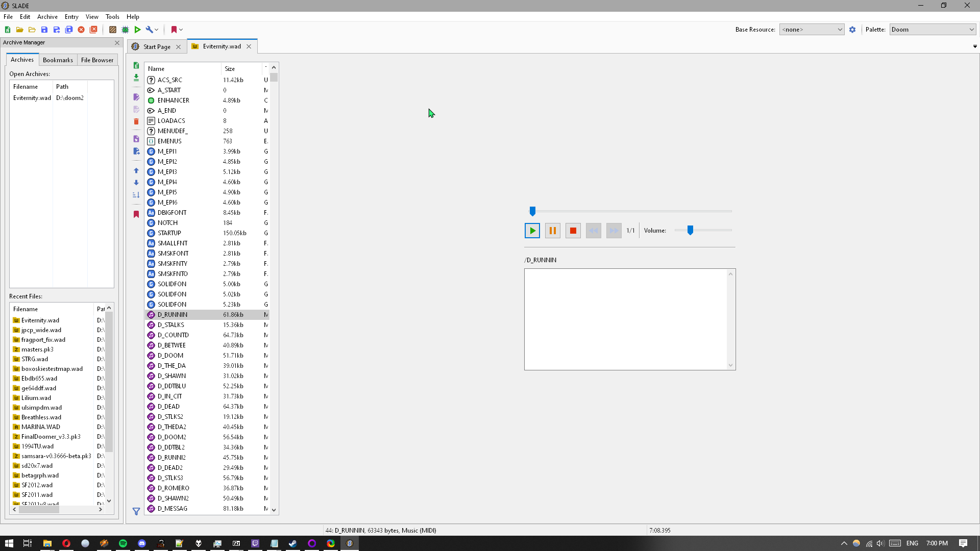The height and width of the screenshot is (551, 980).
Task: Switch to the Start Page tab
Action: tap(156, 46)
